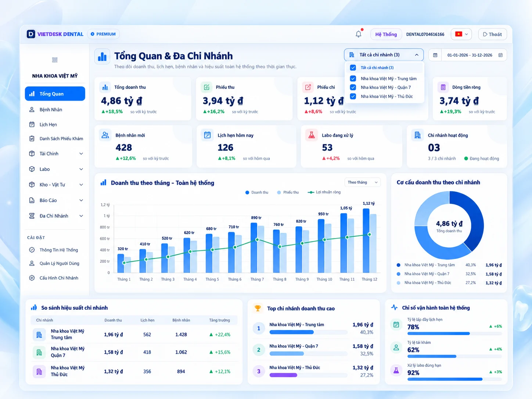Viewport: 532px width, 399px height.
Task: Click the Hệ Thống button
Action: click(x=386, y=34)
